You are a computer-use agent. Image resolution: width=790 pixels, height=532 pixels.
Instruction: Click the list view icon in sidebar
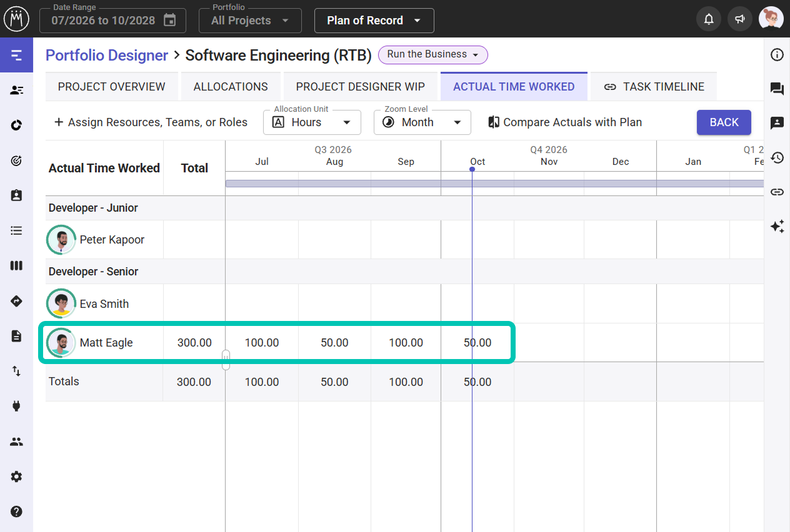click(x=16, y=230)
